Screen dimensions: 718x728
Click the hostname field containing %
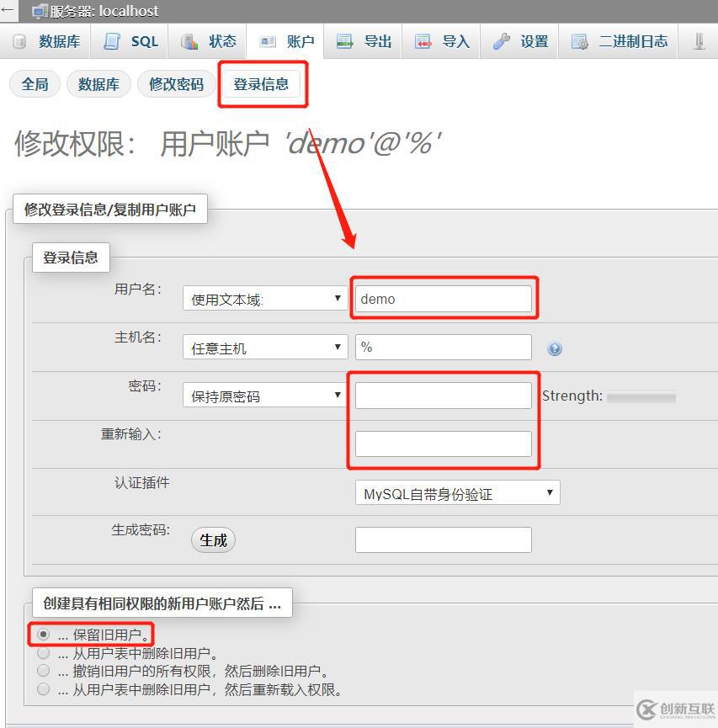pos(443,347)
